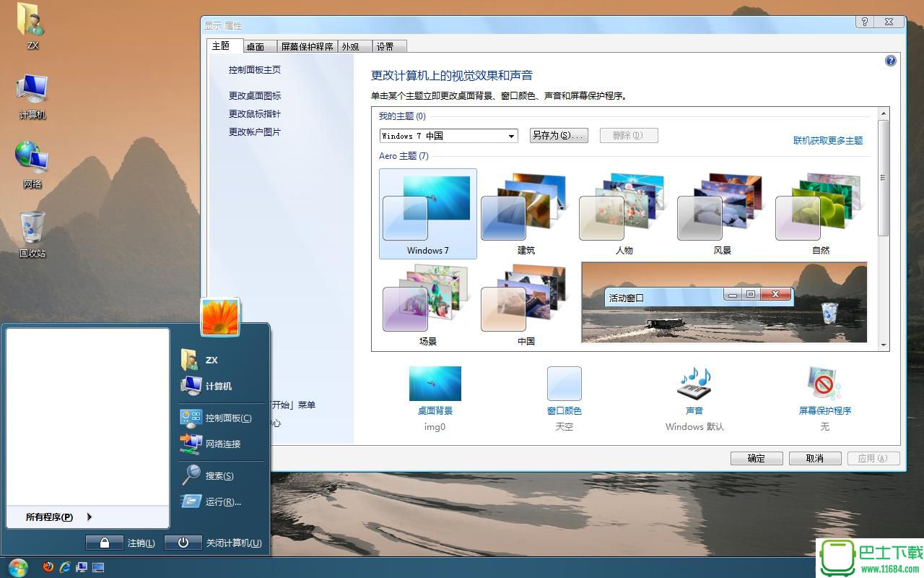
Task: Open the 更改帐户图片 link
Action: (x=255, y=131)
